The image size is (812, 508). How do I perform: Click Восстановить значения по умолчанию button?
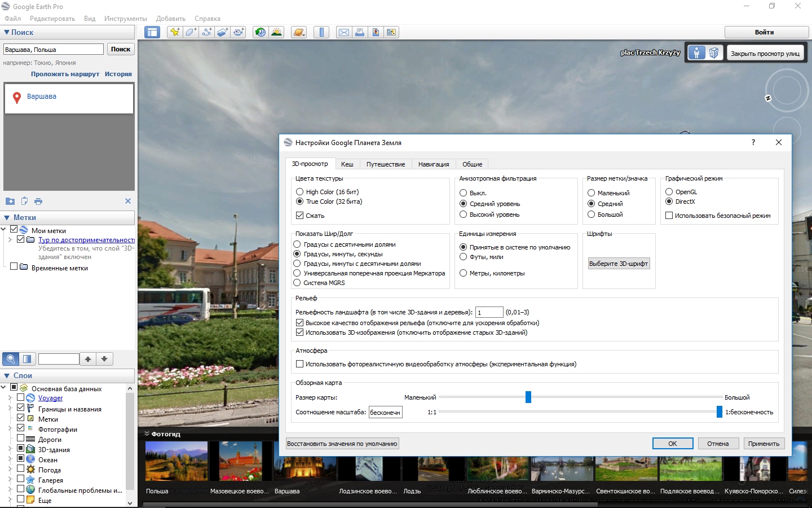point(342,444)
